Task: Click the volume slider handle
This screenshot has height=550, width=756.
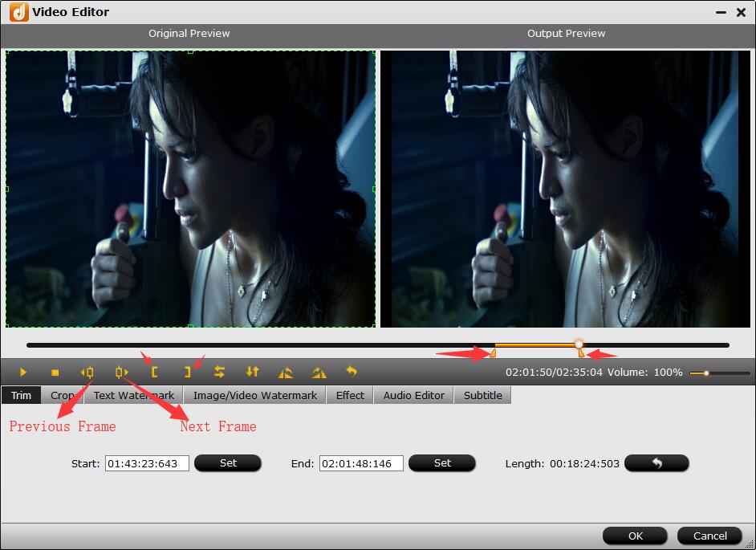Action: (x=706, y=373)
